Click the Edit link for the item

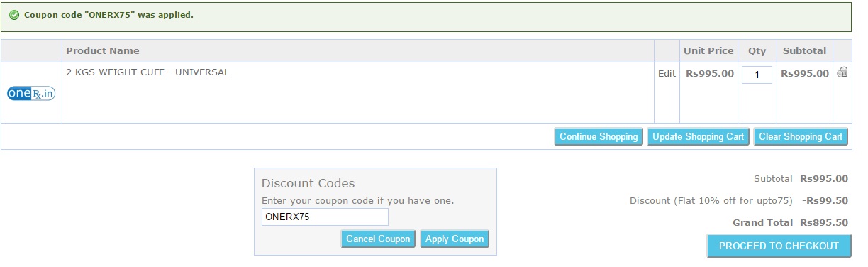[667, 73]
